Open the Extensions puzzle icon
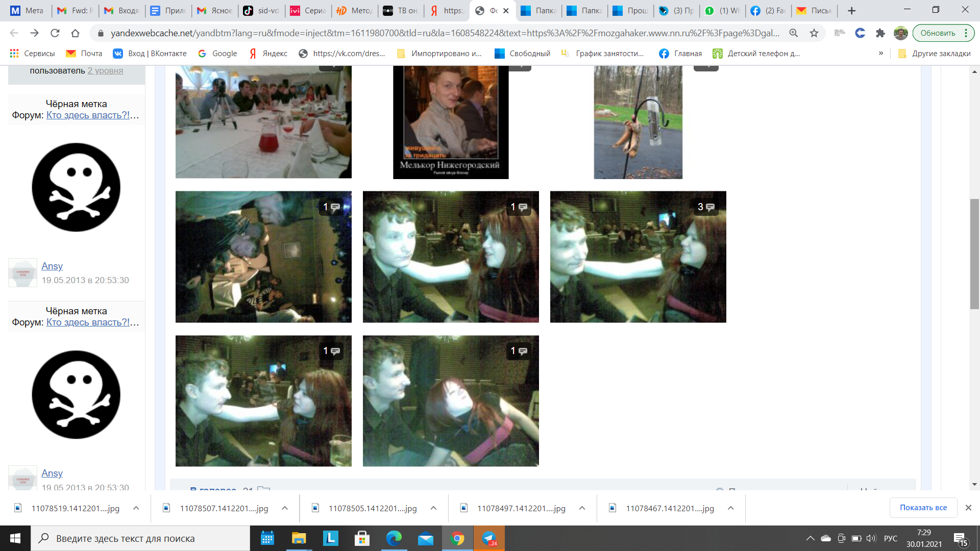980x551 pixels. point(880,33)
